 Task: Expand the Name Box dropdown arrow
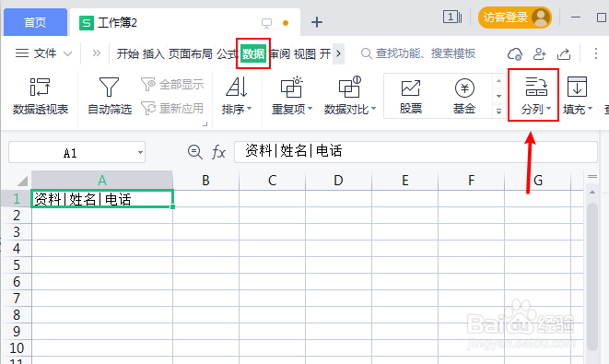click(x=140, y=152)
